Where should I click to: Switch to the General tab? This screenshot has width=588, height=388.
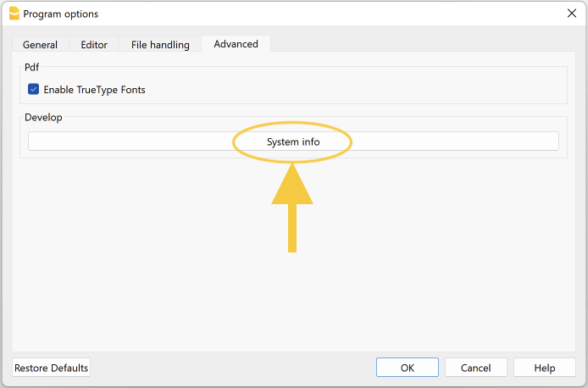40,45
